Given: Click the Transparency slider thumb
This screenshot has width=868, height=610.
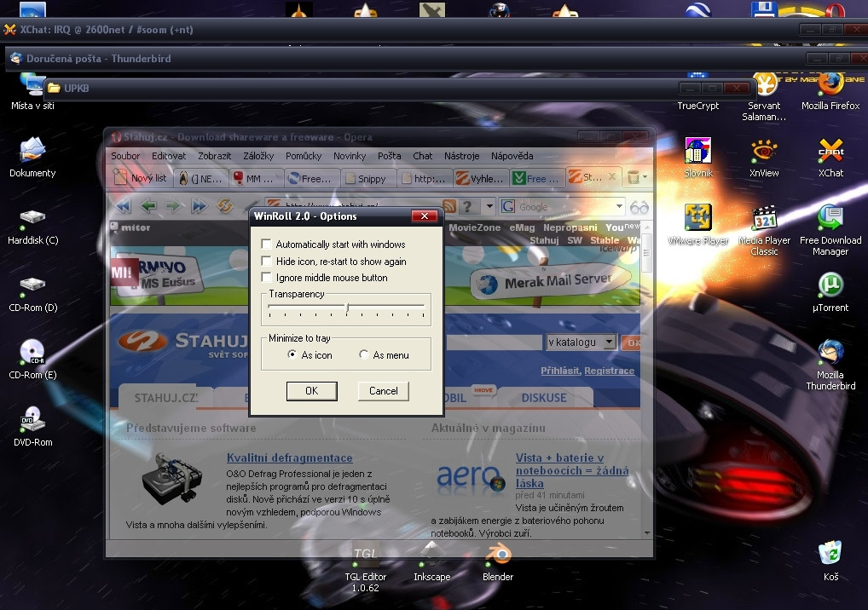Looking at the screenshot, I should click(347, 308).
